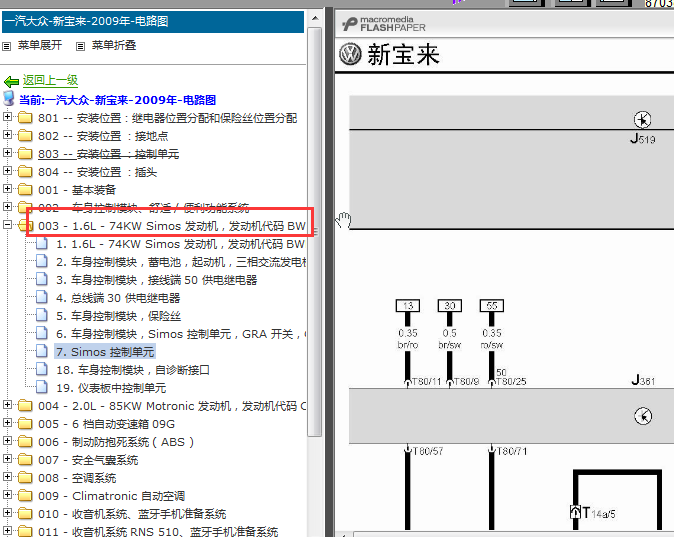The height and width of the screenshot is (537, 674).
Task: Click the folder icon for 001 基本装备
Action: pos(25,190)
